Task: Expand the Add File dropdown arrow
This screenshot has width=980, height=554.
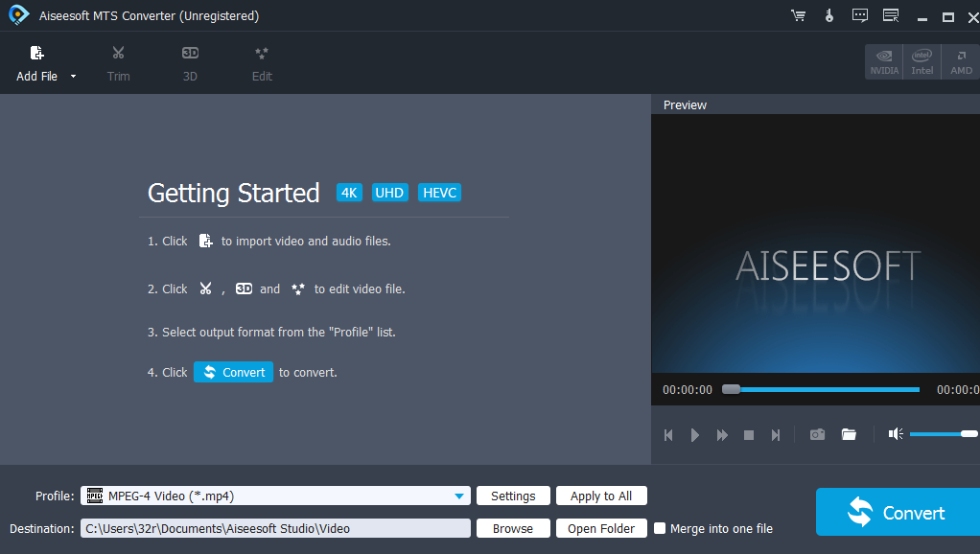Action: [73, 76]
